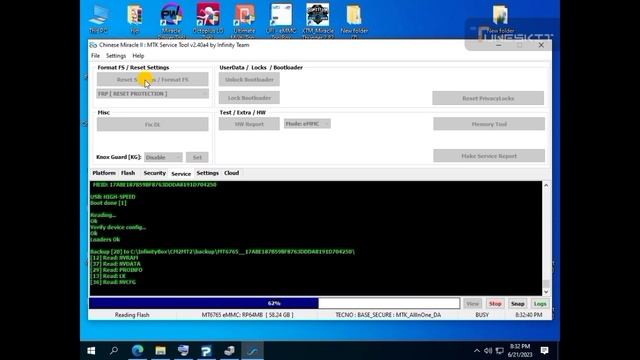Click the HW Report button
This screenshot has width=640, height=360.
249,124
